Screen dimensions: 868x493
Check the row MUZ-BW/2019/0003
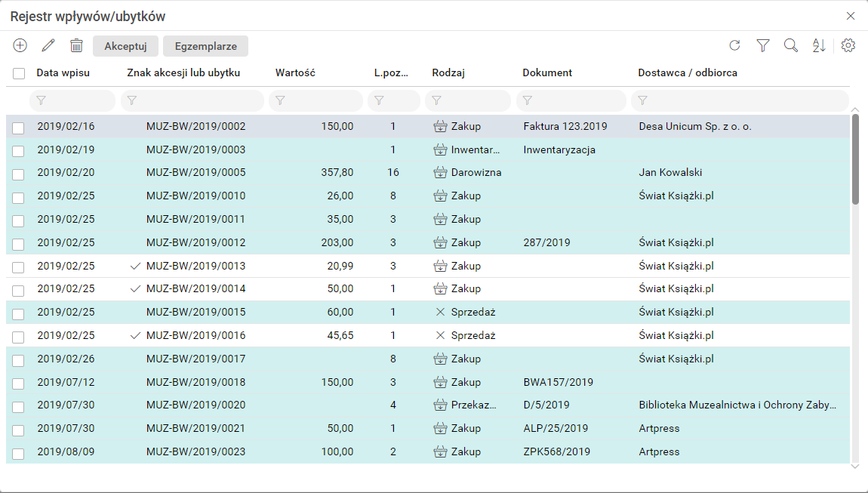18,151
